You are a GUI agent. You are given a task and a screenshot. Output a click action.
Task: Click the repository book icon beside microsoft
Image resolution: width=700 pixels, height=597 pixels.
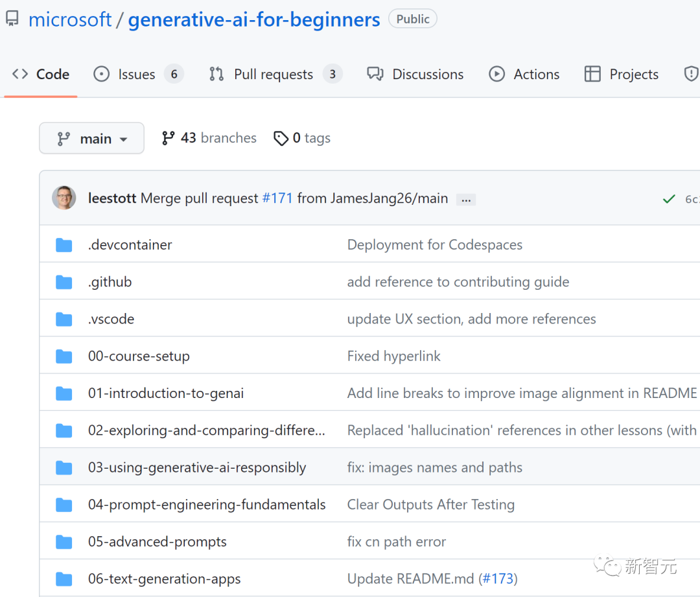(12, 19)
